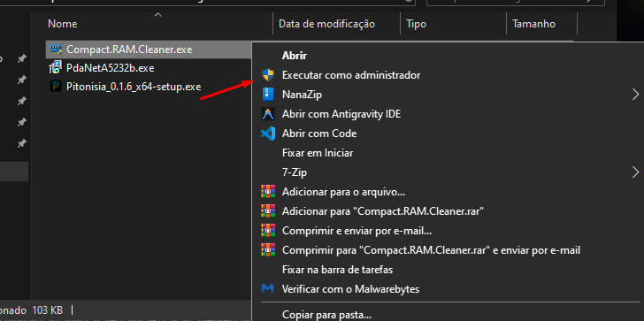Click the 103 KB status bar text
The height and width of the screenshot is (321, 644).
click(49, 310)
